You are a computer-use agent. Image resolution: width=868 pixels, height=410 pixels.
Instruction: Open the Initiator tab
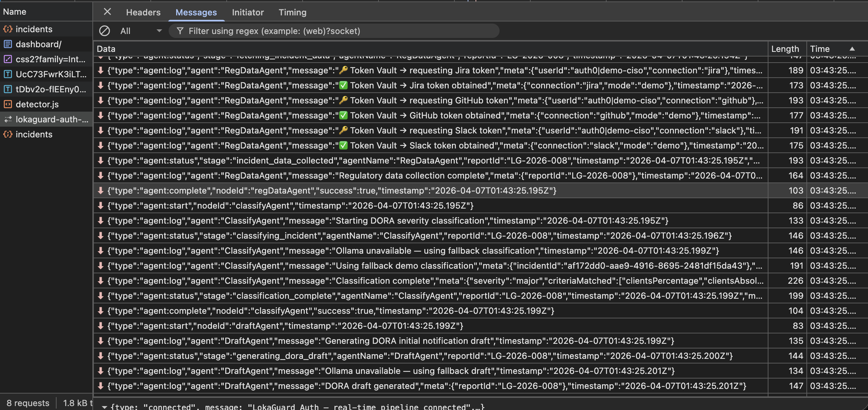247,13
